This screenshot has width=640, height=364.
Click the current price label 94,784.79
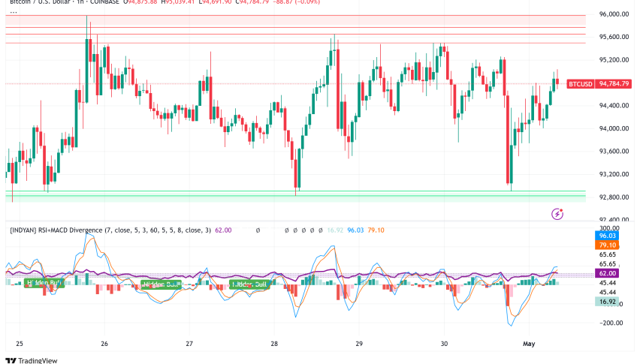(x=614, y=84)
